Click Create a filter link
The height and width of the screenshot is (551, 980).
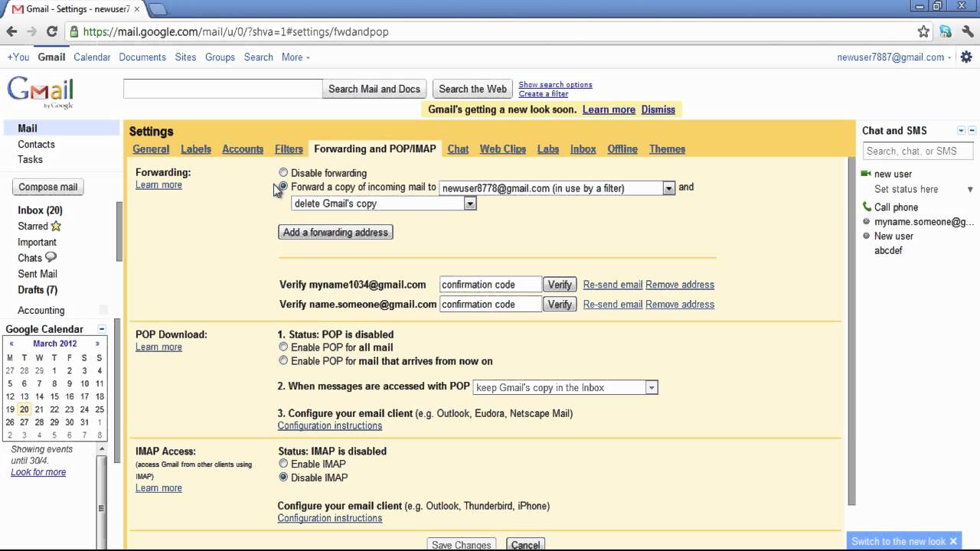(x=544, y=94)
